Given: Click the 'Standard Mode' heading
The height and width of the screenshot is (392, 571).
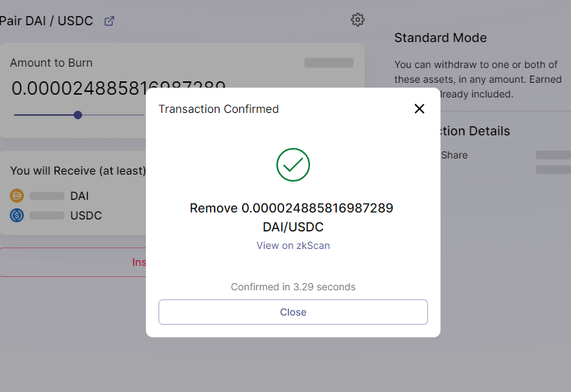Looking at the screenshot, I should click(441, 38).
